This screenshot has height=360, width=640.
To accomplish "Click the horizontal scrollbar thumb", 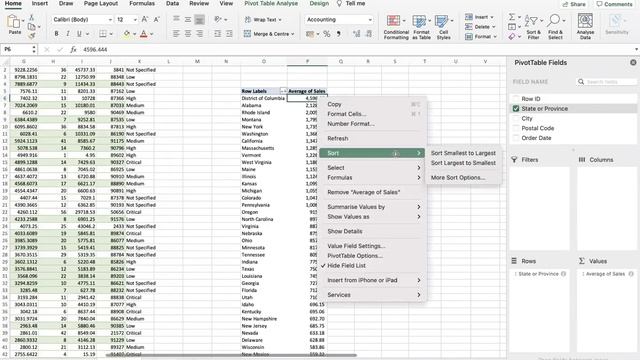I will click(x=231, y=355).
